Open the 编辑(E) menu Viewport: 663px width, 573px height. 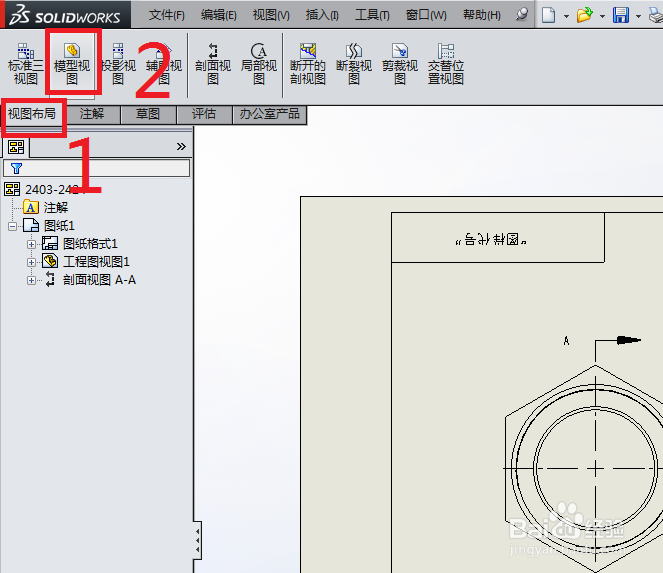[x=219, y=15]
